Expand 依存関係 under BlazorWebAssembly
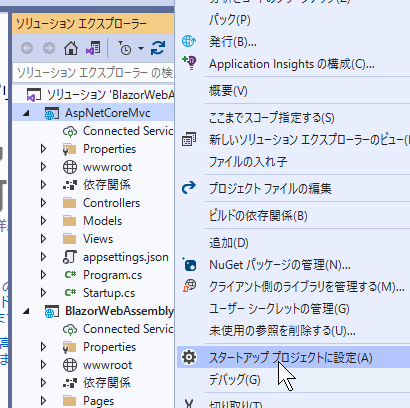This screenshot has width=410, height=408. point(43,383)
